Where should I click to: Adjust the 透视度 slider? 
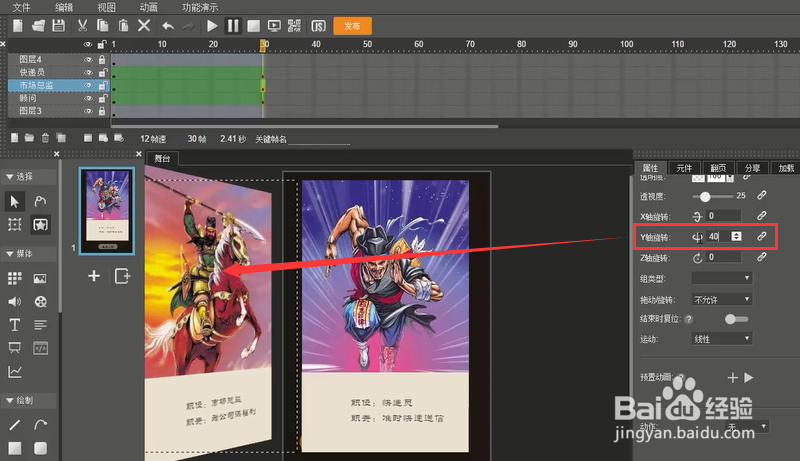[712, 196]
